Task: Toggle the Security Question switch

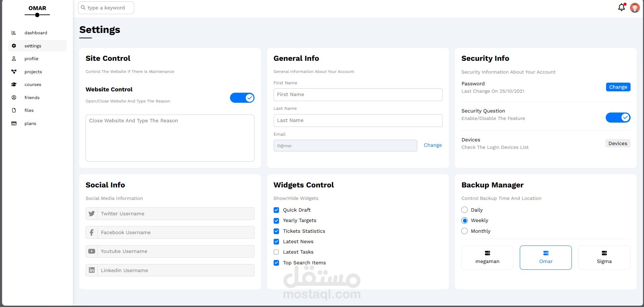Action: pyautogui.click(x=618, y=118)
